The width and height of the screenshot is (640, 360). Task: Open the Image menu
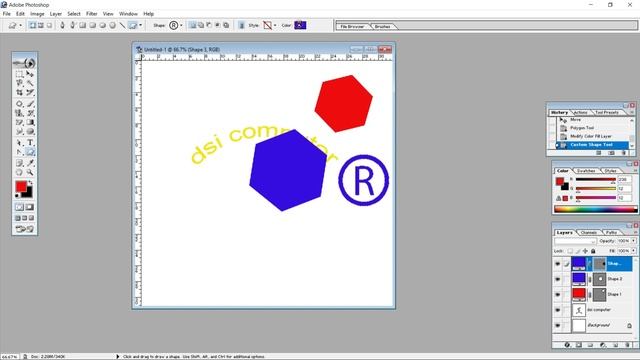coord(37,14)
